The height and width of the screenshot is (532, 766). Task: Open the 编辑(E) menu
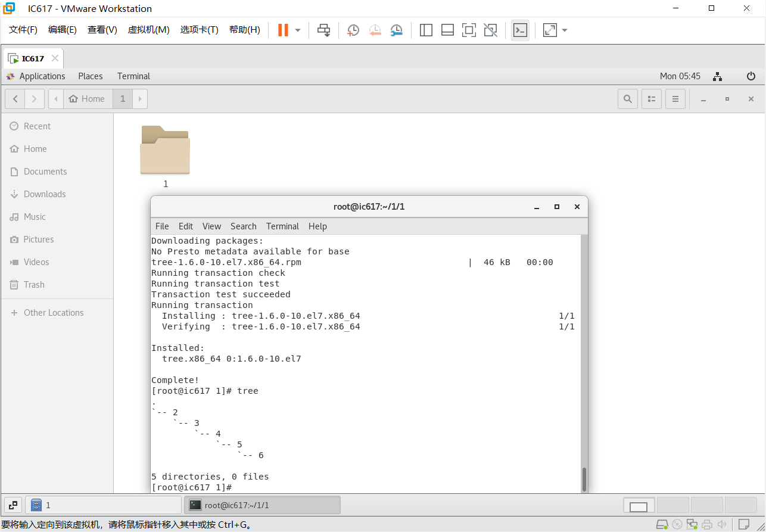[63, 30]
